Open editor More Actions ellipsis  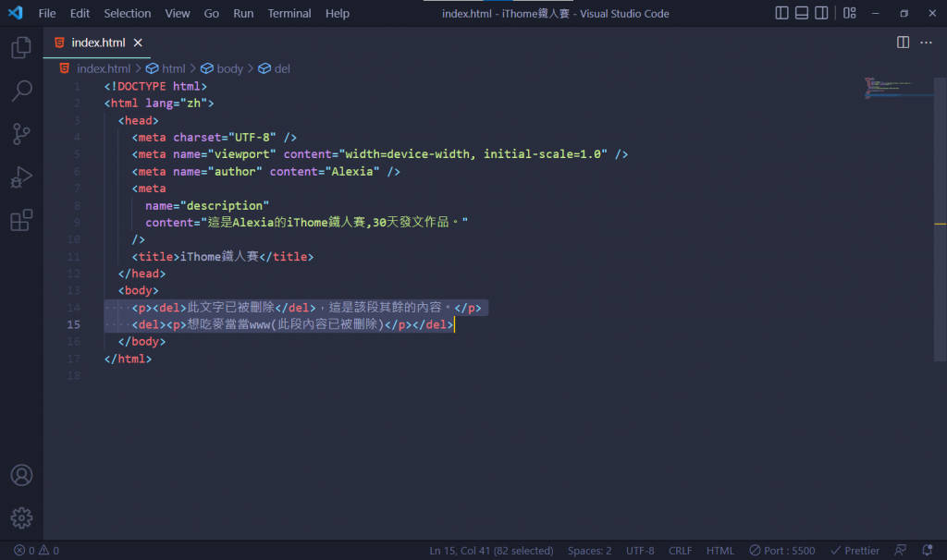926,43
